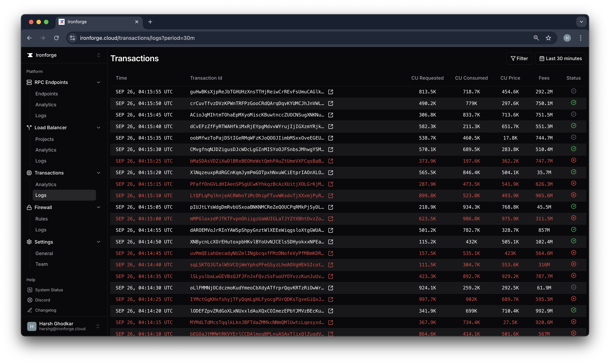610x364 pixels.
Task: Expand the Ironforge workspace switcher
Action: (x=99, y=55)
